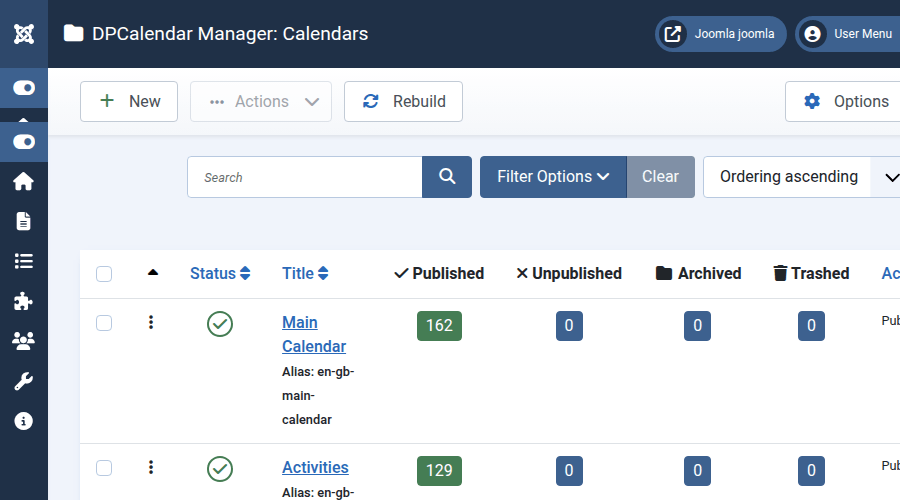Open the Help info icon in sidebar

pos(23,421)
